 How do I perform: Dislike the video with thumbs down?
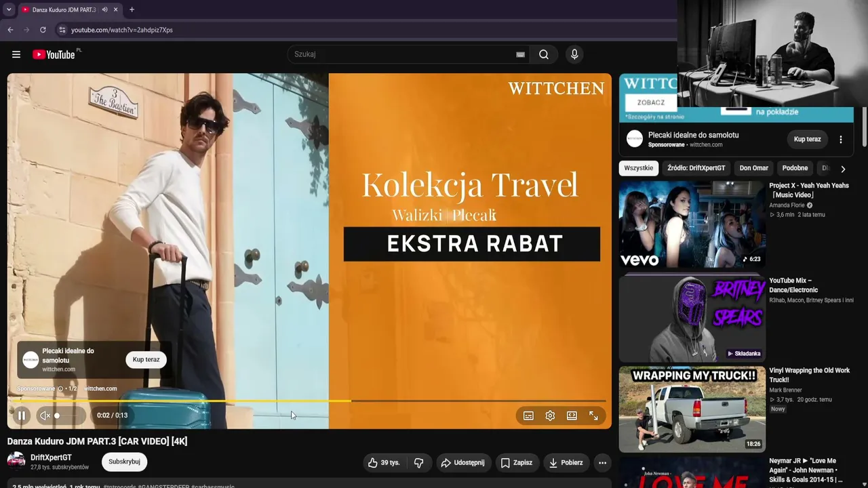tap(419, 463)
